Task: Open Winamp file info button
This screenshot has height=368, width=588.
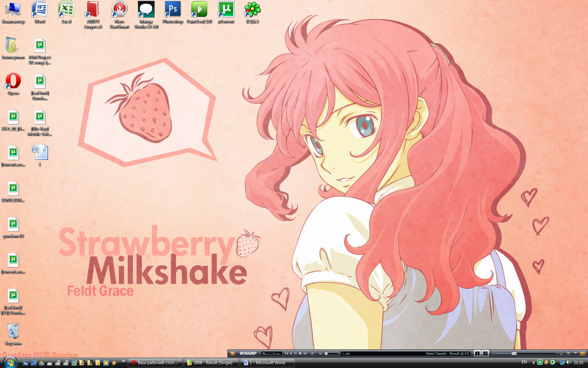Action: pyautogui.click(x=477, y=353)
